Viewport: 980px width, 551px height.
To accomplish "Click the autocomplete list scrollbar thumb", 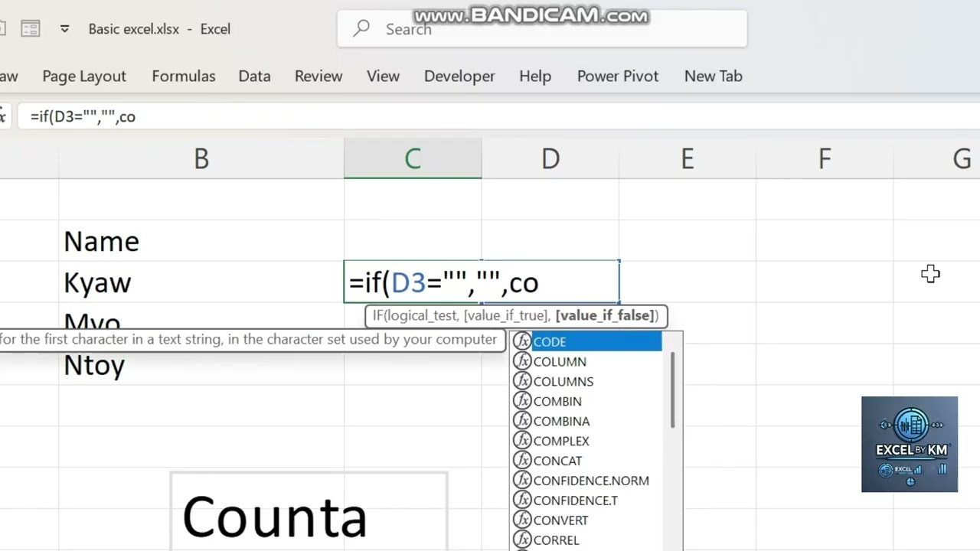I will coord(673,390).
